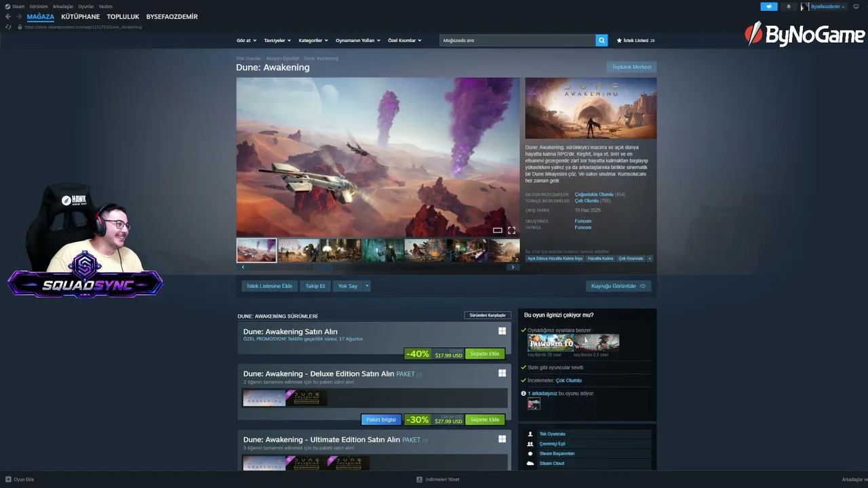Open the Oyunlar menu

pos(86,6)
